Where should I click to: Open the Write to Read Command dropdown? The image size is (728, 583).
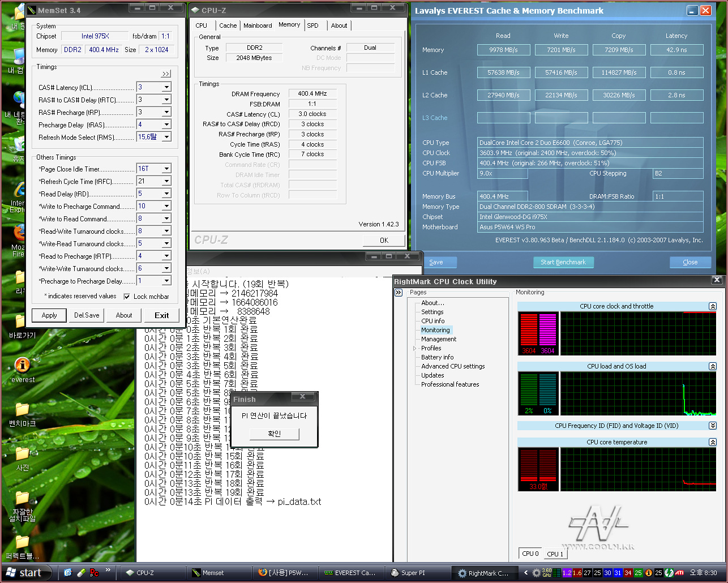coord(166,218)
